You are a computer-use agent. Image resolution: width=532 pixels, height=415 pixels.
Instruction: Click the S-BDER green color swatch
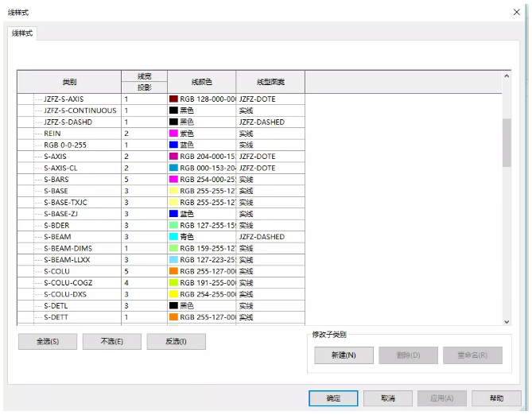click(x=173, y=225)
